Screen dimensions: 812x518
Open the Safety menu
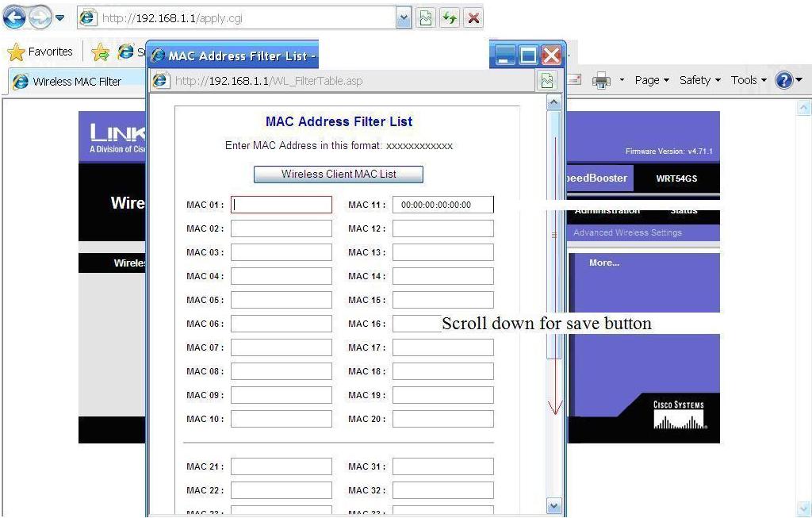tap(699, 80)
